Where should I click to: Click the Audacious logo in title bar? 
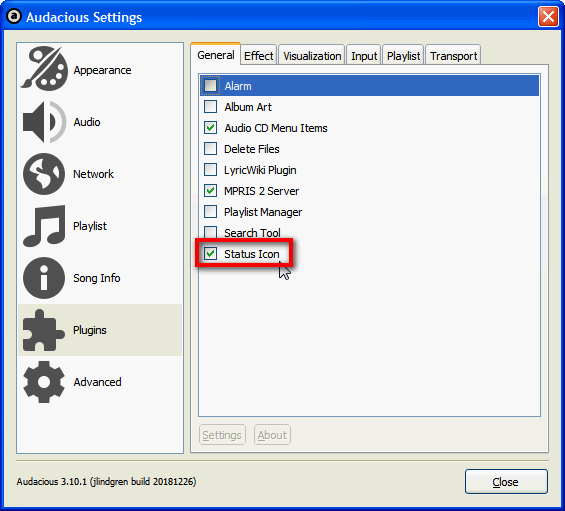pyautogui.click(x=14, y=16)
